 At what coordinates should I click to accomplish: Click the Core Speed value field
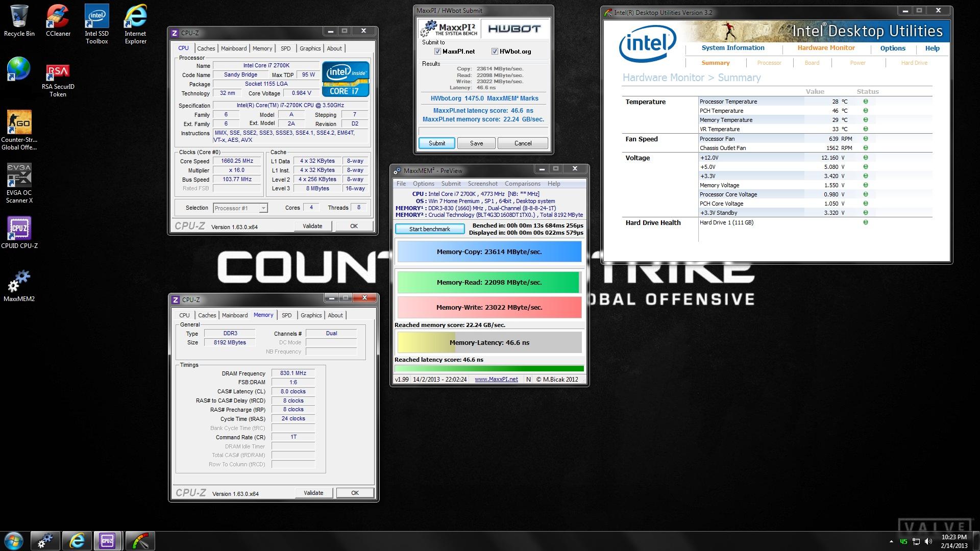point(237,161)
